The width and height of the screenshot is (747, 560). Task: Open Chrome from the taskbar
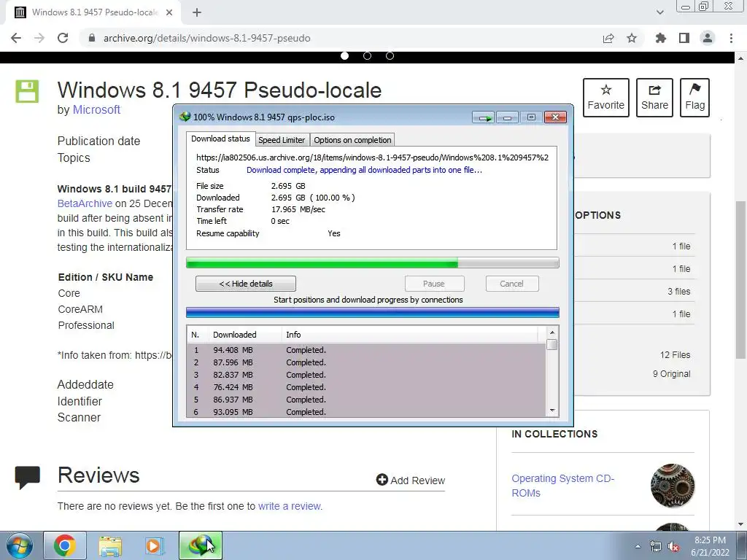(x=65, y=545)
